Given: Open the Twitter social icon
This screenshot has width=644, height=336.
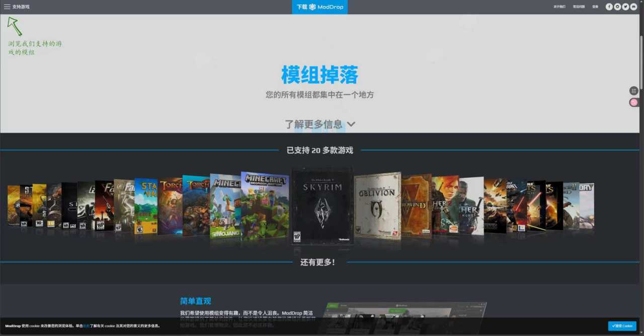Looking at the screenshot, I should 625,7.
